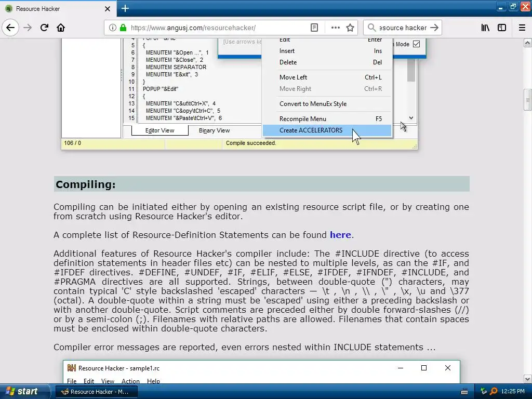Go back to the previous page
This screenshot has width=532, height=399.
(10, 28)
